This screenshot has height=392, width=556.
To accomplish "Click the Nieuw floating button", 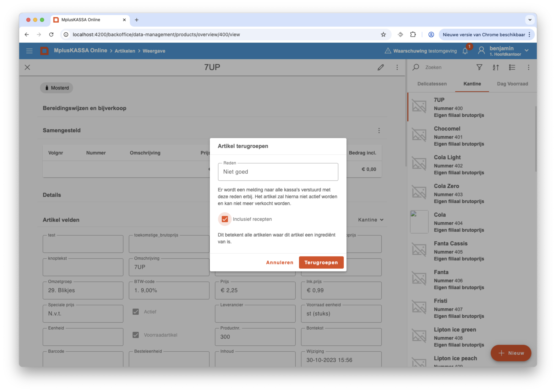I will (x=511, y=353).
